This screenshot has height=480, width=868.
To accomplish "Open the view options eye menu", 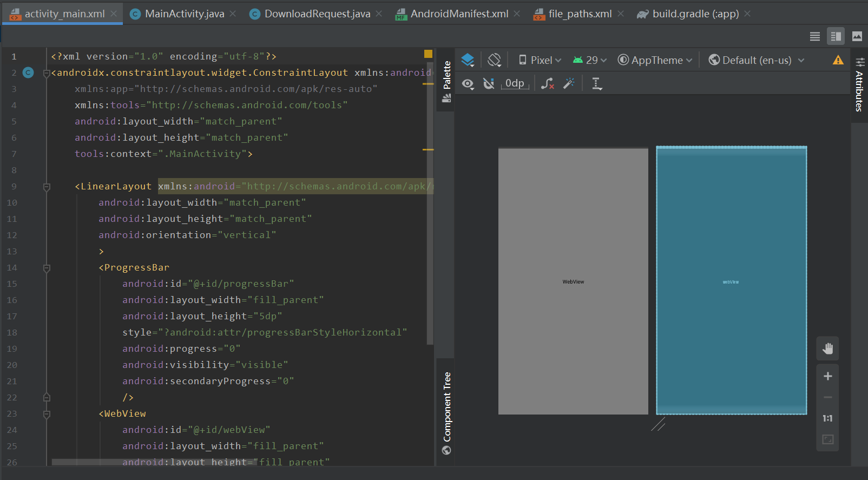I will 468,83.
